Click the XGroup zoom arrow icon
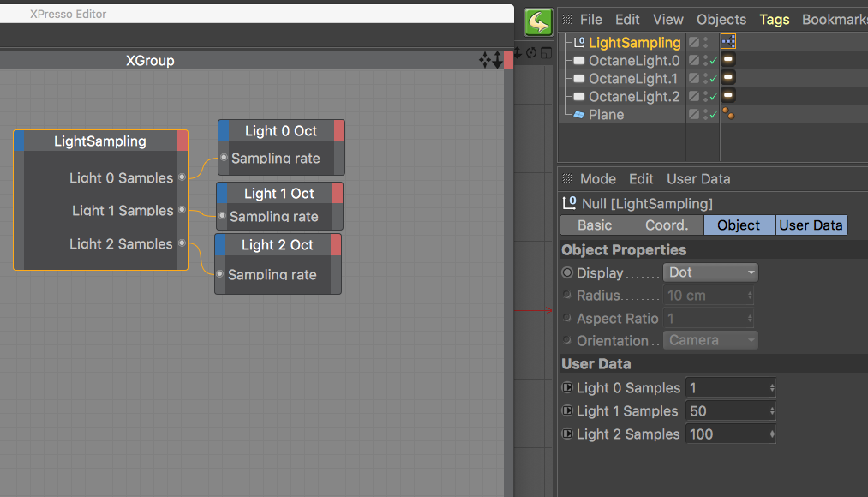 tap(497, 60)
